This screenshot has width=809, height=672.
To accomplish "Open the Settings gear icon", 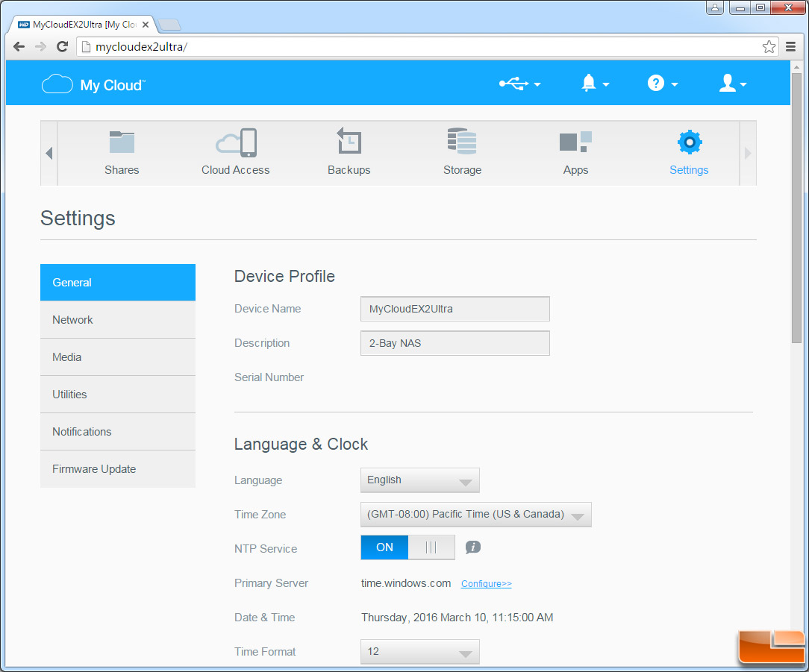I will 690,142.
